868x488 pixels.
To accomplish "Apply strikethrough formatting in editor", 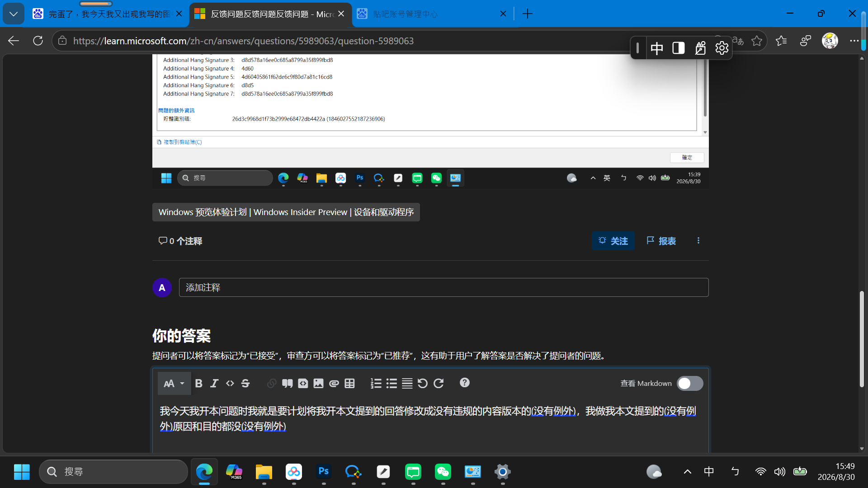I will [x=245, y=383].
